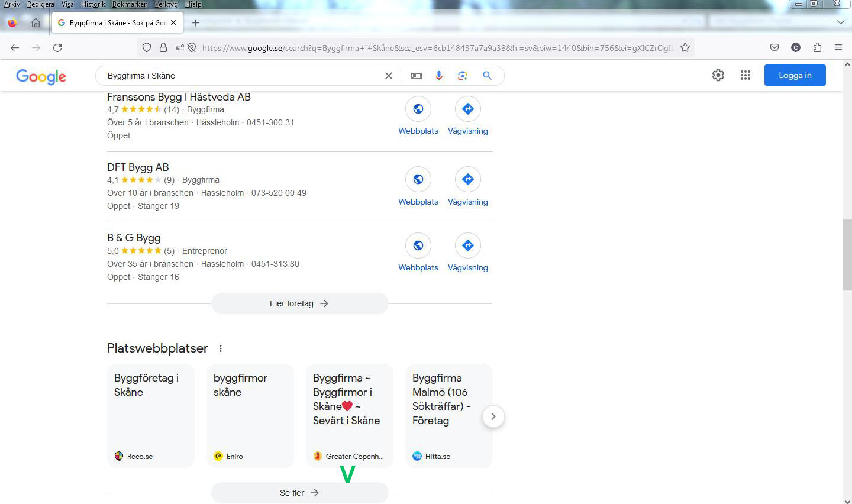
Task: Reload the current page
Action: click(57, 48)
